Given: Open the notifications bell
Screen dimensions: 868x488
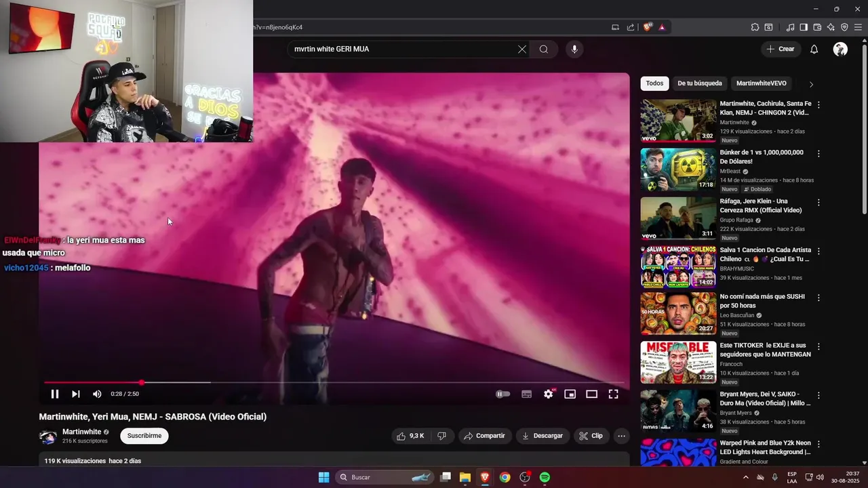Looking at the screenshot, I should [x=814, y=49].
